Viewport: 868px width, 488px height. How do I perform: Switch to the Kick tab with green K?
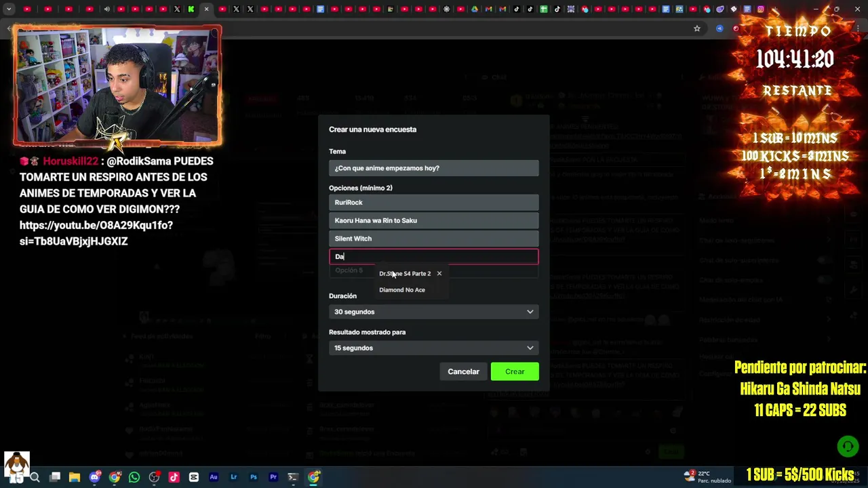tap(191, 9)
